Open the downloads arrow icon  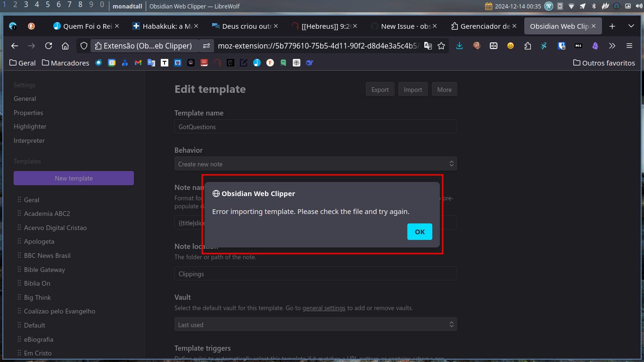click(x=460, y=46)
